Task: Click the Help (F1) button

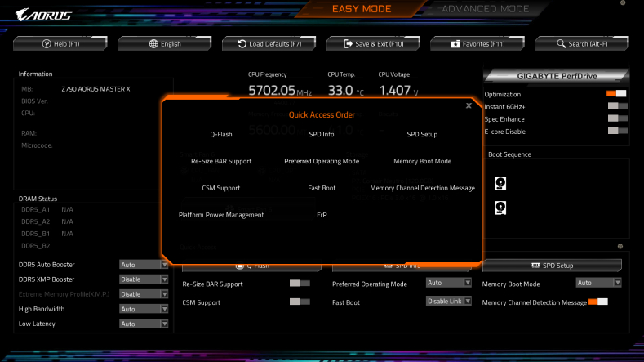Action: tap(60, 43)
